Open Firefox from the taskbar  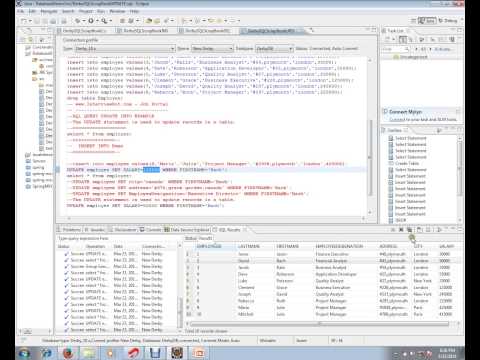tap(68, 353)
